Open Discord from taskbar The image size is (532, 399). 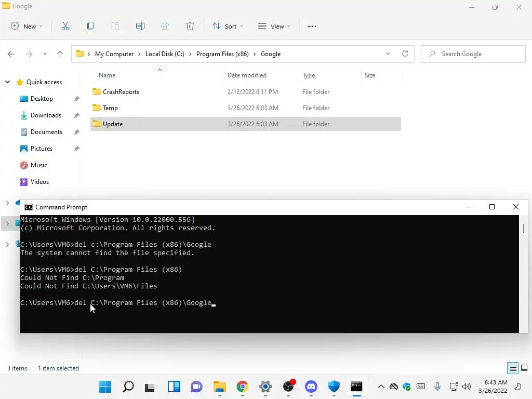311,387
